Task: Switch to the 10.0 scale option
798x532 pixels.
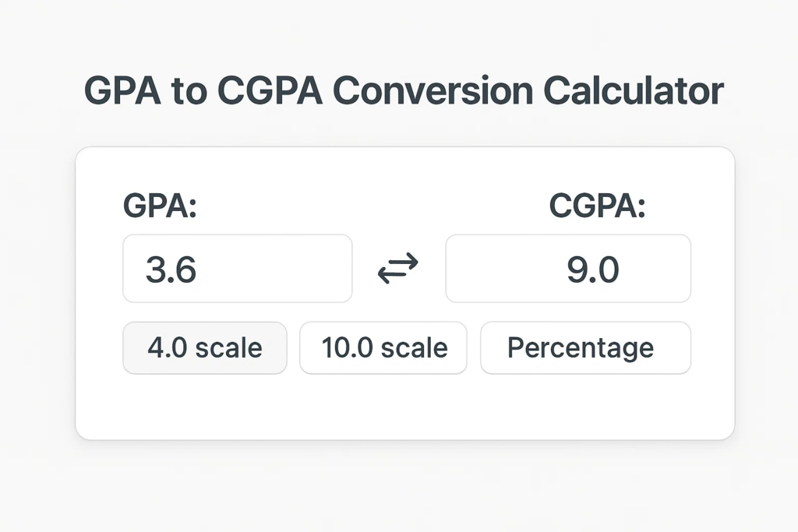Action: 383,348
